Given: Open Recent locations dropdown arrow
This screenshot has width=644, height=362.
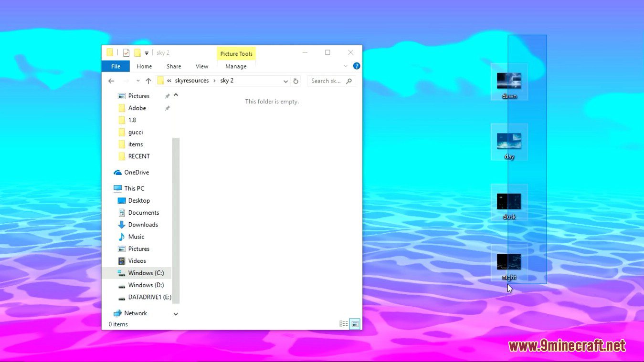Looking at the screenshot, I should (x=138, y=81).
